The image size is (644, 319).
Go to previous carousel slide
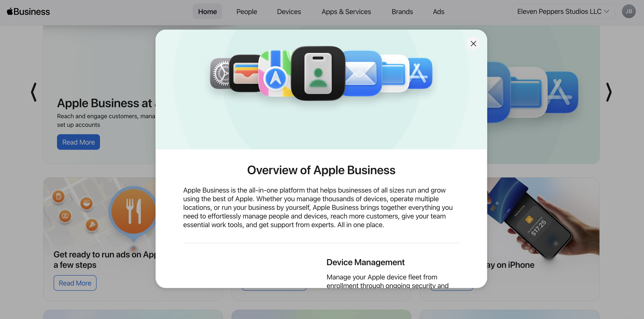[34, 92]
